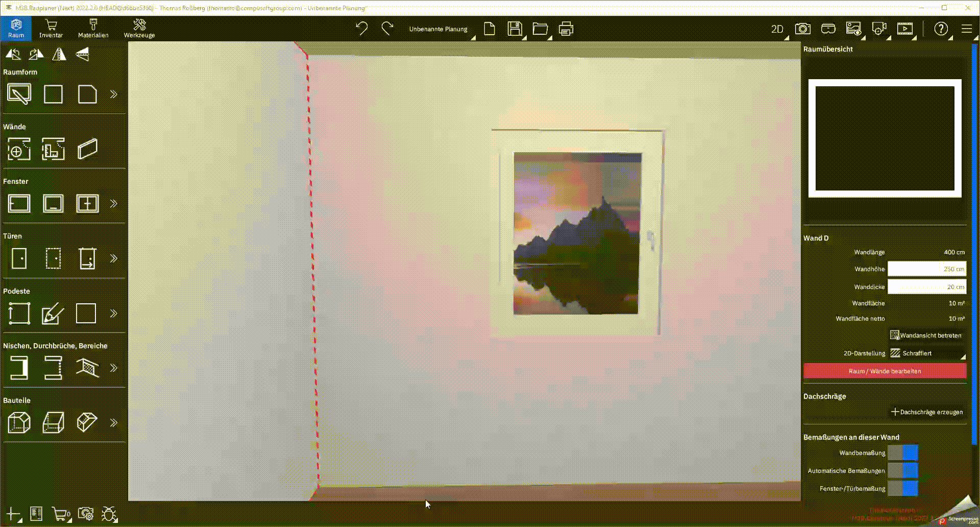Redo the last action
Viewport: 980px width, 527px height.
tap(387, 29)
